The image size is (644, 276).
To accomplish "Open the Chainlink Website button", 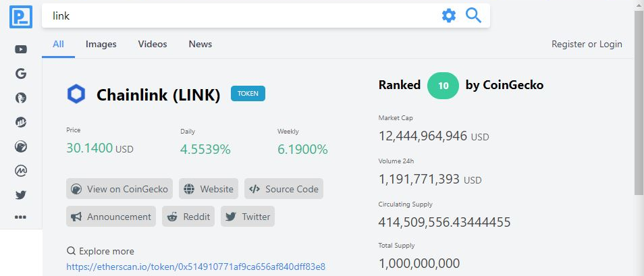I will (209, 189).
